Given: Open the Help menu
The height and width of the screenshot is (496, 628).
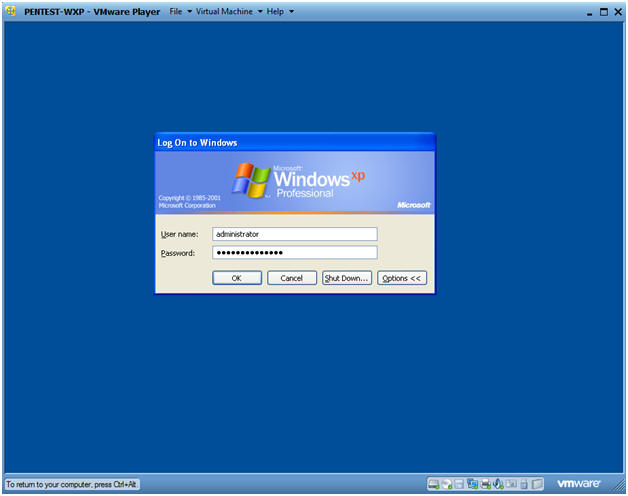Looking at the screenshot, I should pyautogui.click(x=275, y=11).
